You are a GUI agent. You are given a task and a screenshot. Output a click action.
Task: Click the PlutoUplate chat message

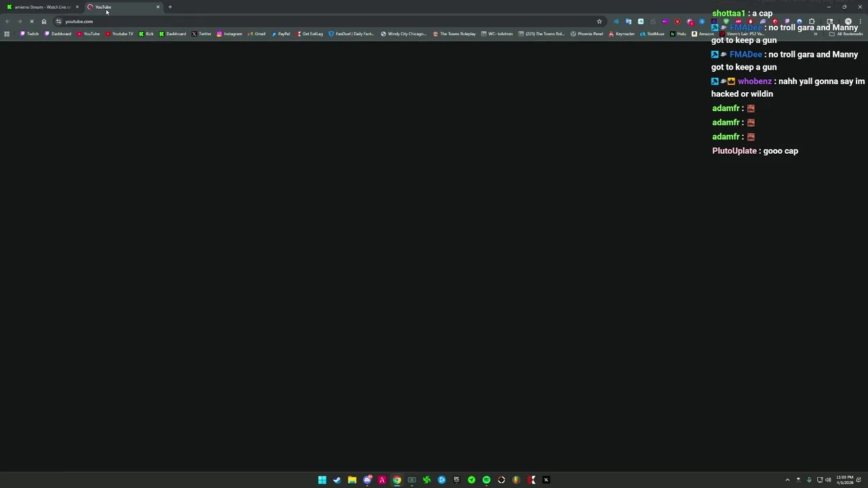pos(755,151)
